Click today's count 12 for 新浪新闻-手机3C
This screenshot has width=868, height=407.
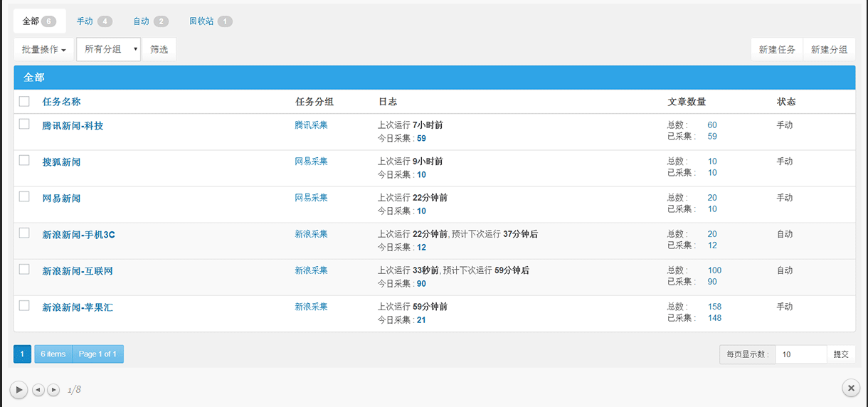(421, 247)
